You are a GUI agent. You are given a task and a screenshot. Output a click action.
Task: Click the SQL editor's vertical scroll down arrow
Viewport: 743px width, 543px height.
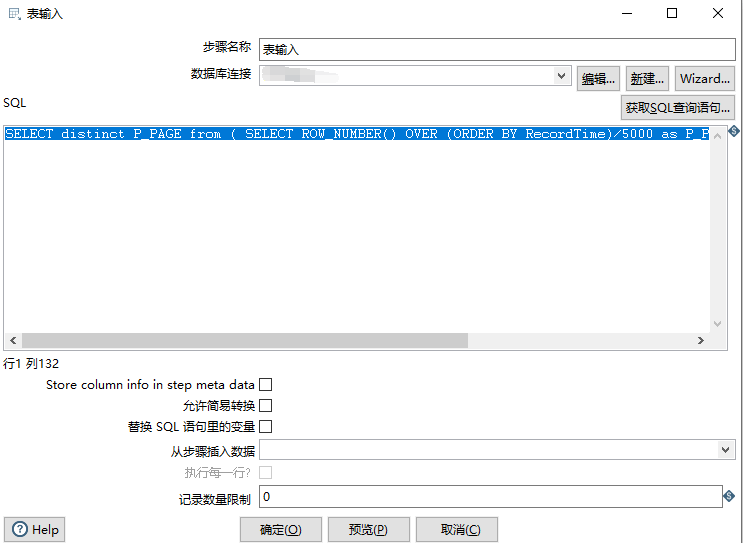coord(717,323)
